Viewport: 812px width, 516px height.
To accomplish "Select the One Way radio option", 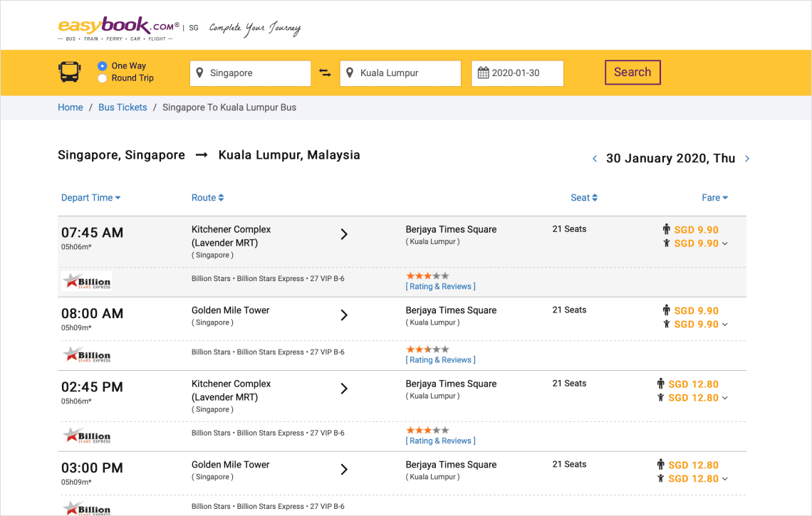I will [102, 65].
